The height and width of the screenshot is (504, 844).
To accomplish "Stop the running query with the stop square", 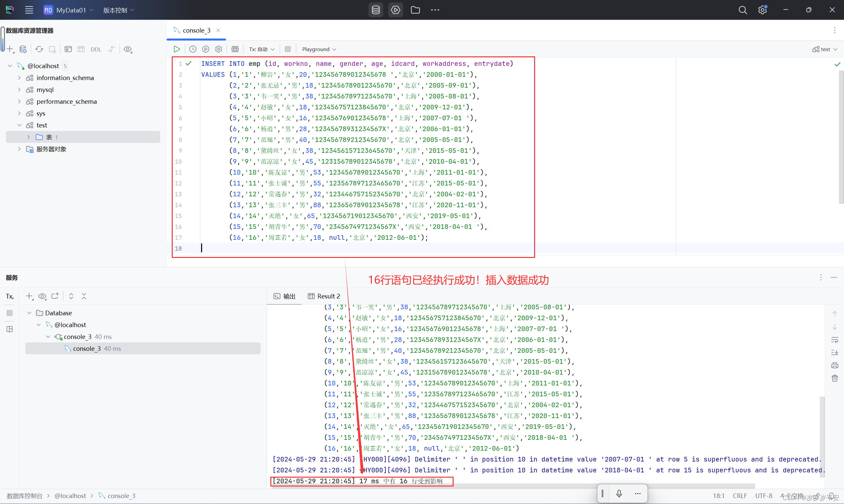I will coord(287,49).
